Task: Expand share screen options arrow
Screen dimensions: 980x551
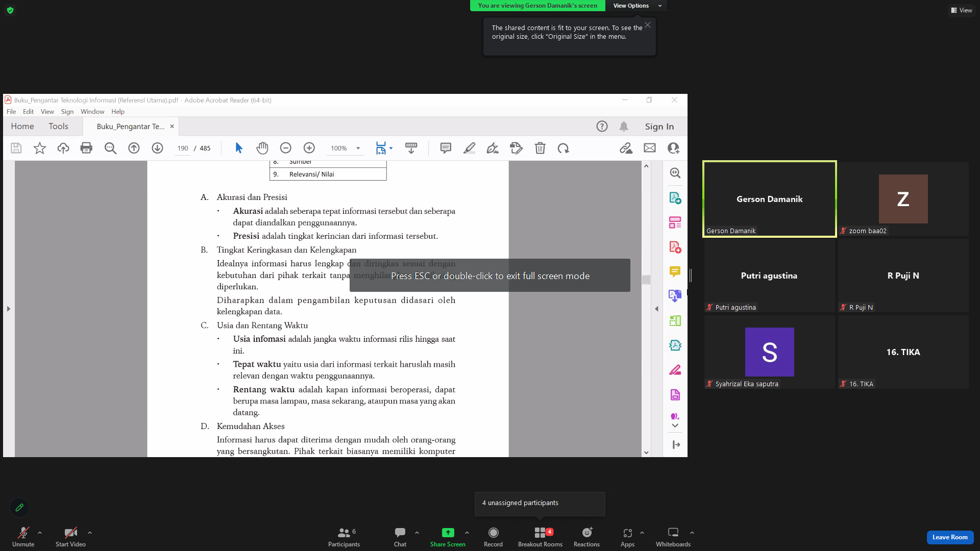Action: tap(467, 533)
